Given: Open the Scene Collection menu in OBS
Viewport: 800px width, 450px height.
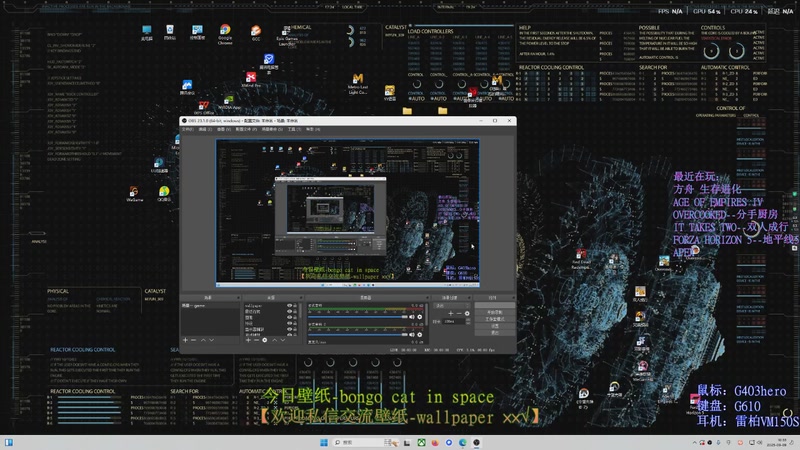Looking at the screenshot, I should point(272,130).
